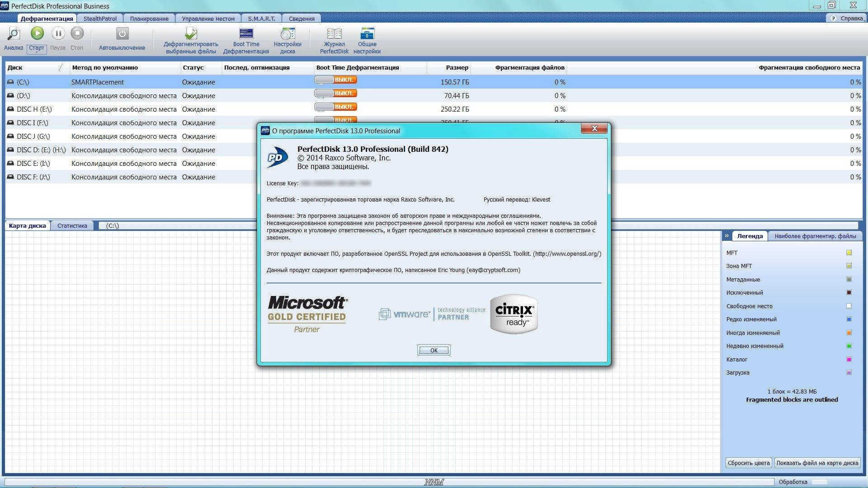The height and width of the screenshot is (488, 868).
Task: Select the Карта диска tab
Action: point(27,225)
